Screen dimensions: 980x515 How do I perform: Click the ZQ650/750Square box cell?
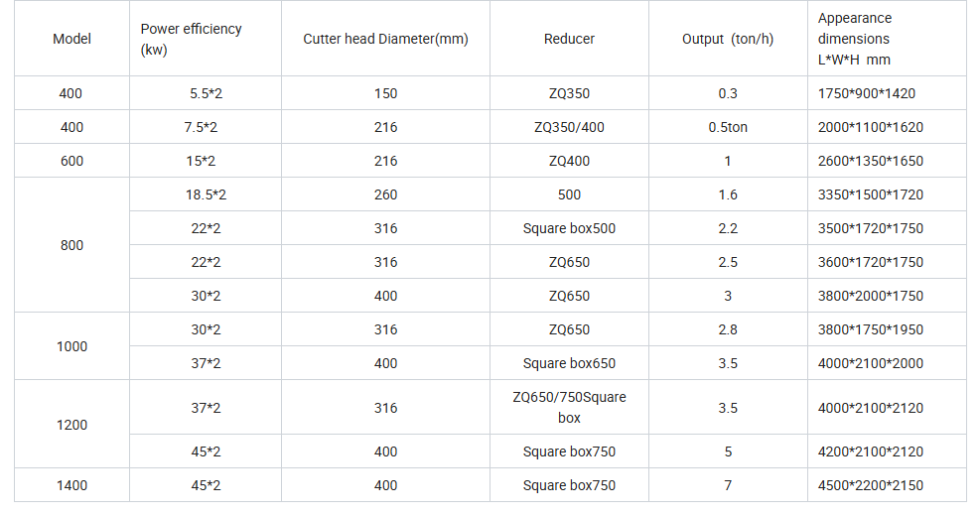[569, 408]
